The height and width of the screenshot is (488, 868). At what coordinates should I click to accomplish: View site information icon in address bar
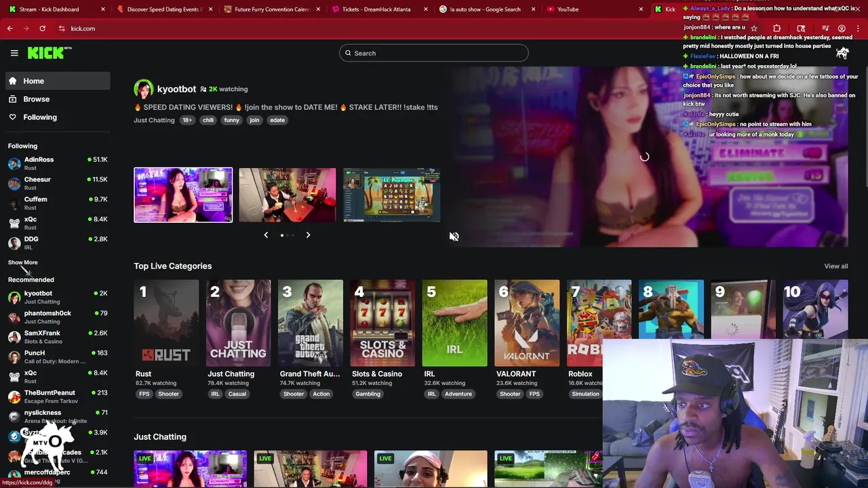(x=62, y=28)
